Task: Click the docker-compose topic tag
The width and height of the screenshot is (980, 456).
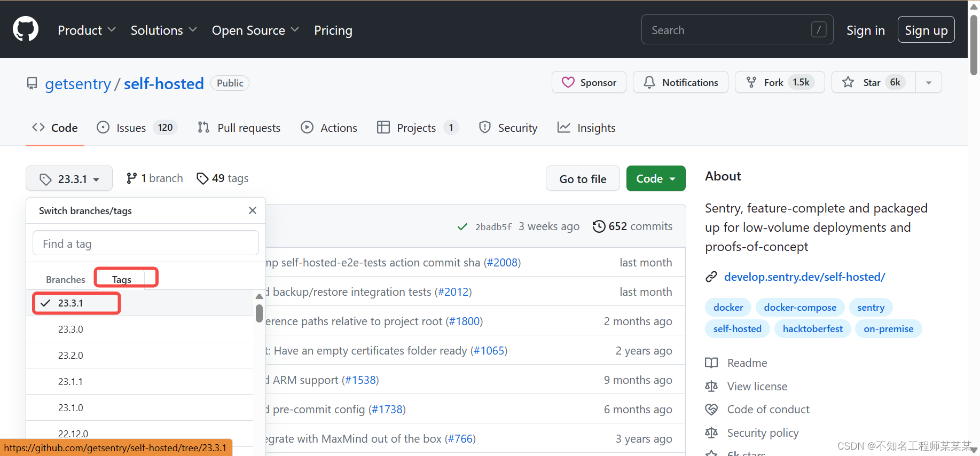Action: (x=800, y=307)
